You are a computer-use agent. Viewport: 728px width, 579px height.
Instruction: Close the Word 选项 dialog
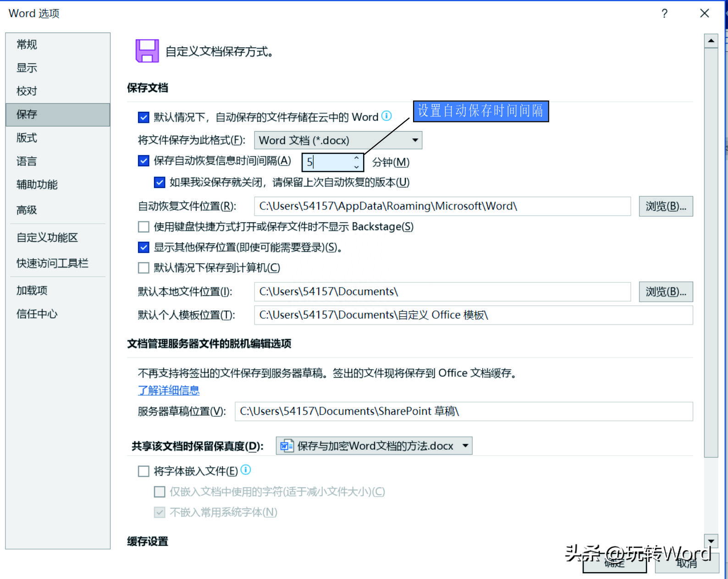pos(705,13)
